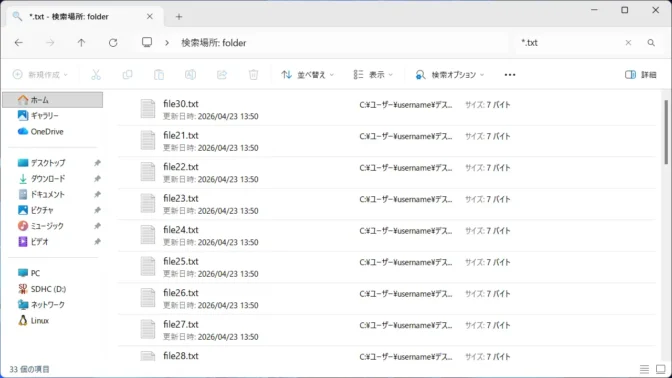Image resolution: width=672 pixels, height=378 pixels.
Task: Open the 並べ替え sort dropdown
Action: [x=307, y=75]
